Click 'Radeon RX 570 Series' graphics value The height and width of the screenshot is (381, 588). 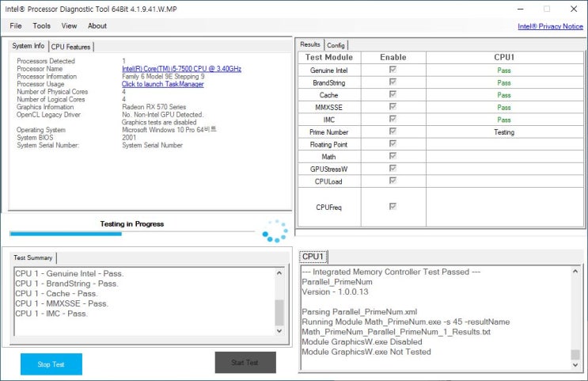click(154, 107)
